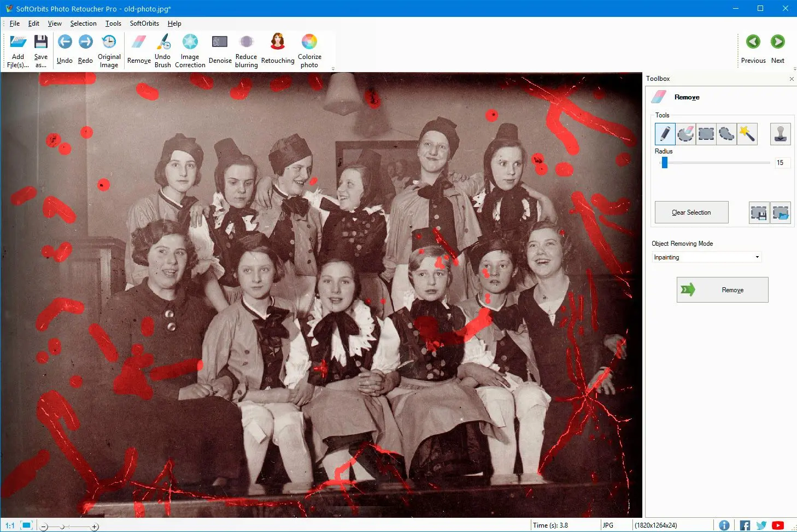Pick the free-form lasso selection tool
The height and width of the screenshot is (532, 797).
(726, 134)
